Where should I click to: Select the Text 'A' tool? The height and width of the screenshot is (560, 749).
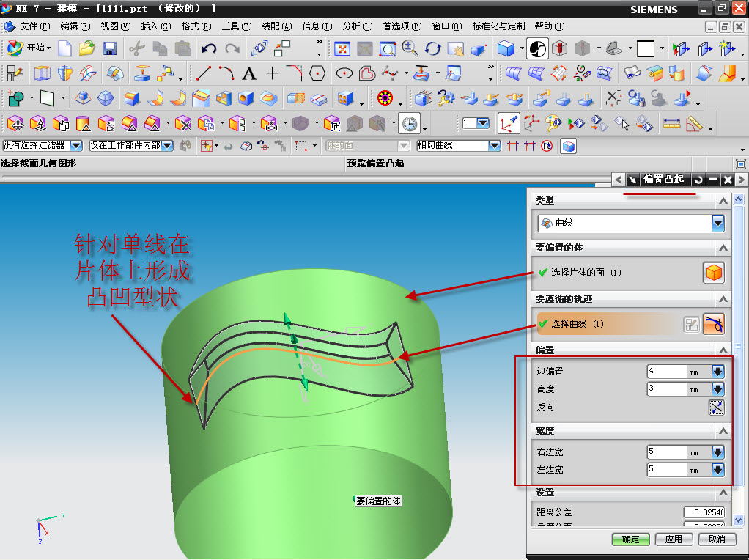point(249,73)
